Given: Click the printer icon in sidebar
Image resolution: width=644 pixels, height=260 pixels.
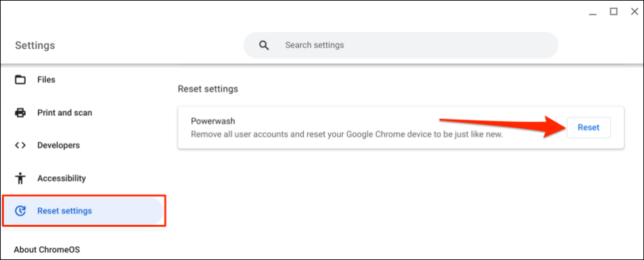Looking at the screenshot, I should coord(20,113).
